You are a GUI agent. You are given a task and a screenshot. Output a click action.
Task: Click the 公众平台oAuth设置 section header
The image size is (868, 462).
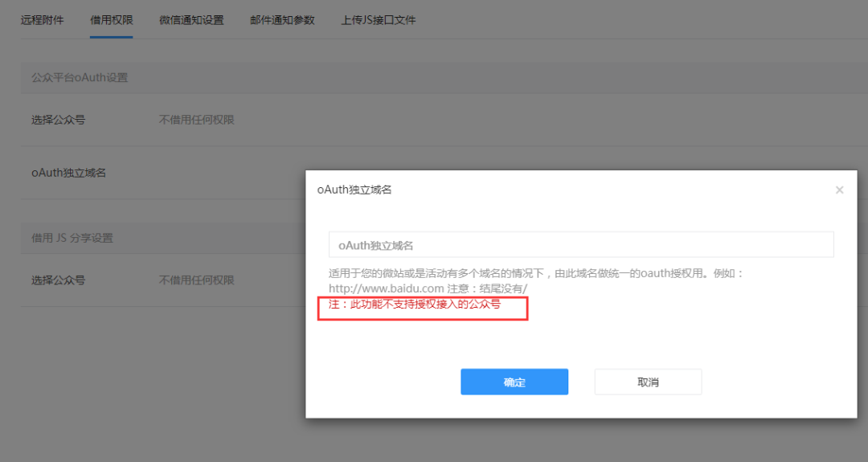[80, 78]
